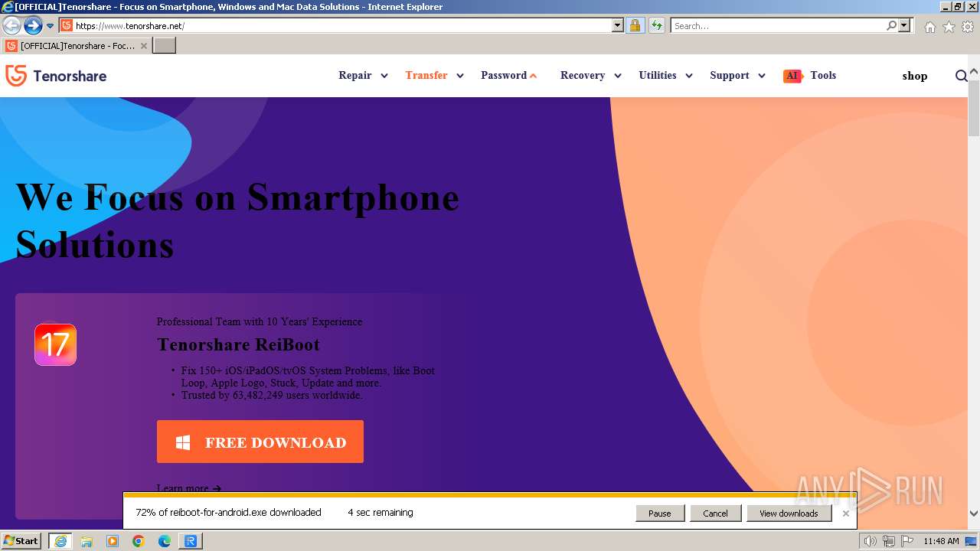Image resolution: width=980 pixels, height=551 pixels.
Task: Open the address bar history dropdown
Action: 618,26
